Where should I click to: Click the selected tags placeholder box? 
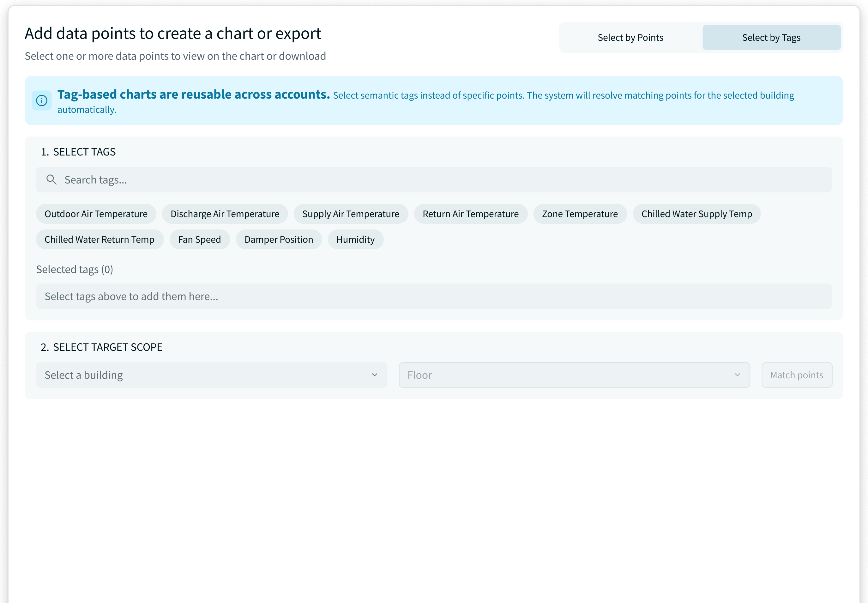(433, 296)
